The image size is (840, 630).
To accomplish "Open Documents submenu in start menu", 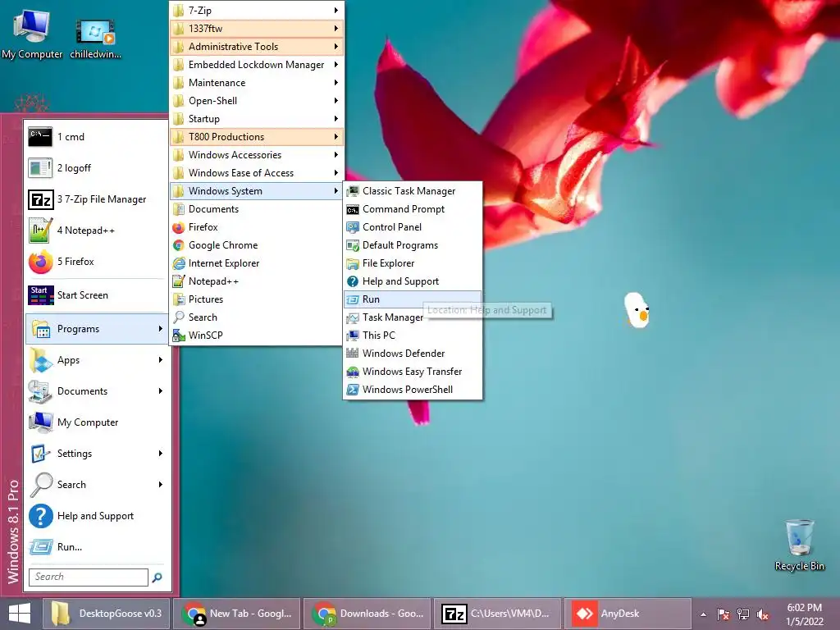I will pos(96,391).
